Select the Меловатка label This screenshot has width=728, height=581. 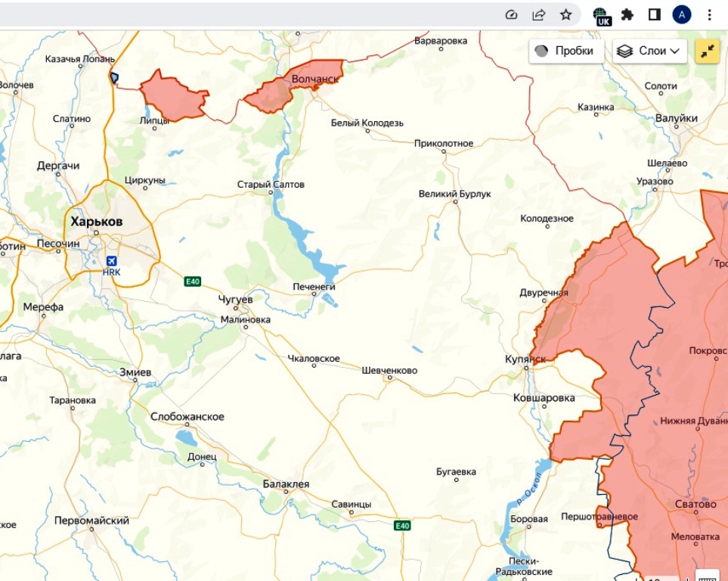coord(695,536)
